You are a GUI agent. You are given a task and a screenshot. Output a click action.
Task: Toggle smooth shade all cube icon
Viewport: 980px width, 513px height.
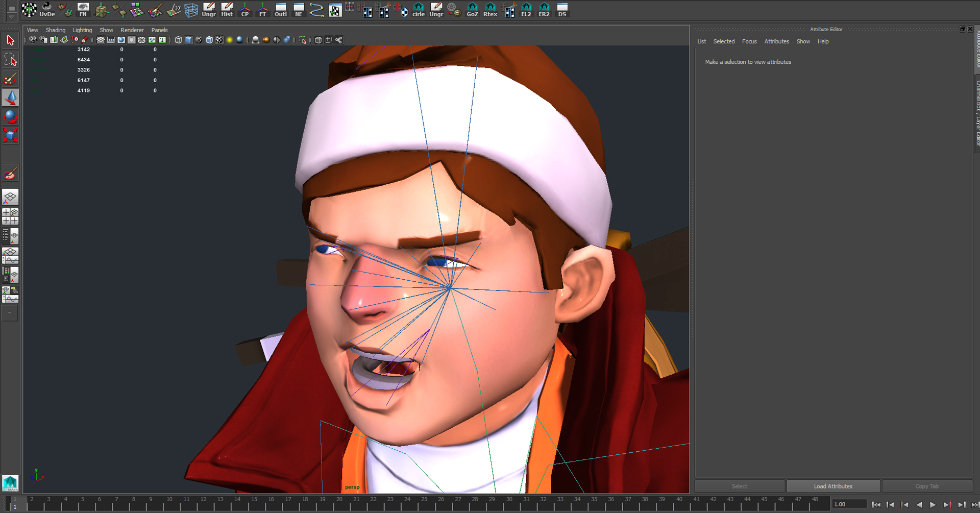[188, 40]
